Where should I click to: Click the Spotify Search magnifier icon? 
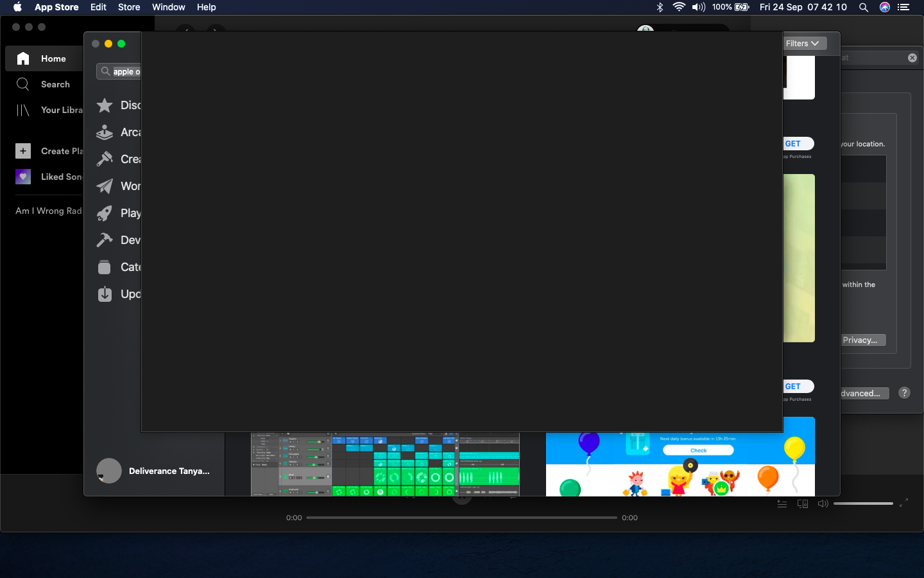(x=23, y=84)
